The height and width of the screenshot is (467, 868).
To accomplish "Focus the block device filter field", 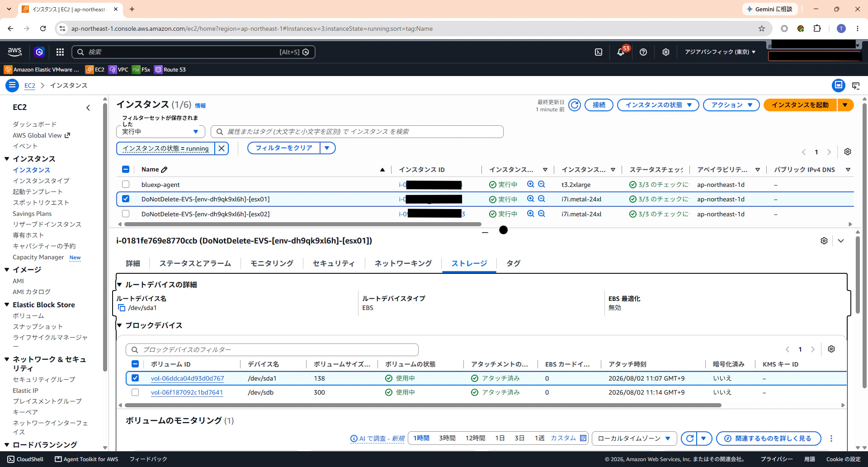I will tap(272, 350).
